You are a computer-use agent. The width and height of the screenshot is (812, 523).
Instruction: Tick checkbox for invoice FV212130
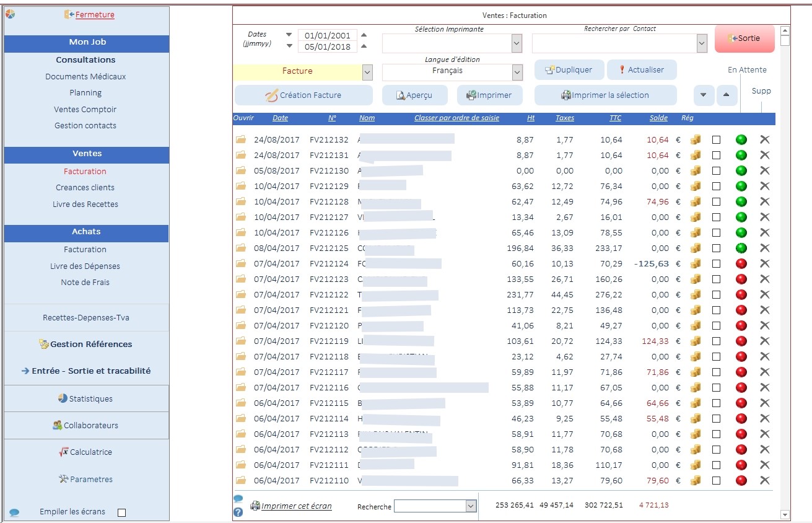(x=716, y=170)
